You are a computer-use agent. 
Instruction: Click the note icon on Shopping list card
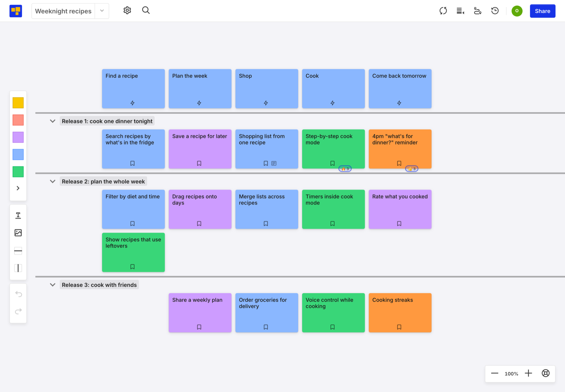coord(274,163)
